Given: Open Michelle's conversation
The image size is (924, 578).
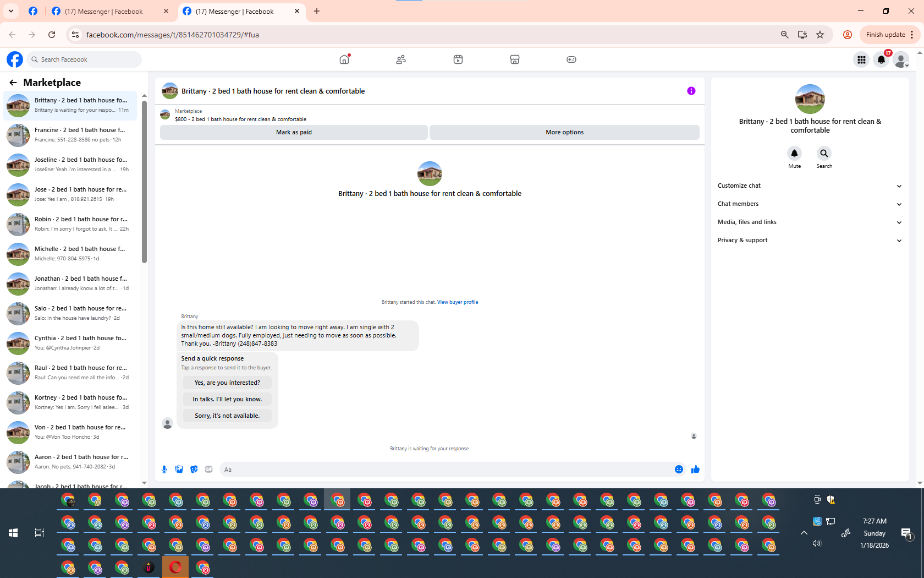Looking at the screenshot, I should click(70, 254).
